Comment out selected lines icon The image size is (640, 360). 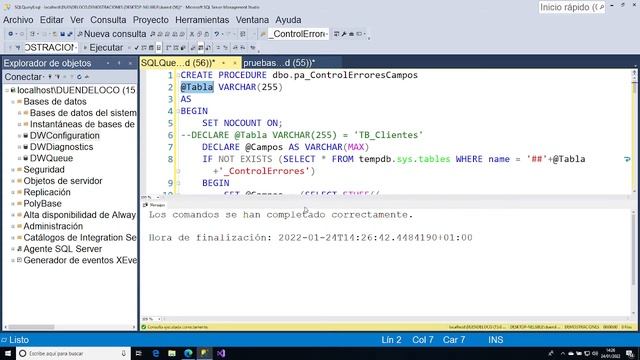(218, 48)
